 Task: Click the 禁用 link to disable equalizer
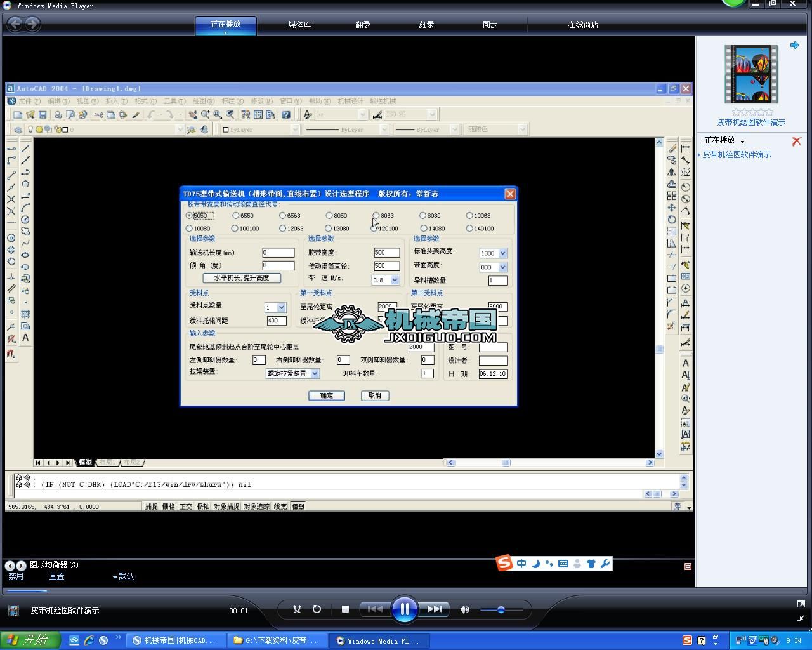tap(16, 576)
